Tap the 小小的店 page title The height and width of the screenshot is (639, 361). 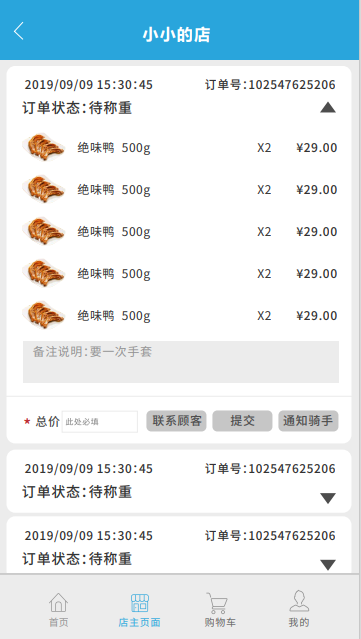point(176,35)
